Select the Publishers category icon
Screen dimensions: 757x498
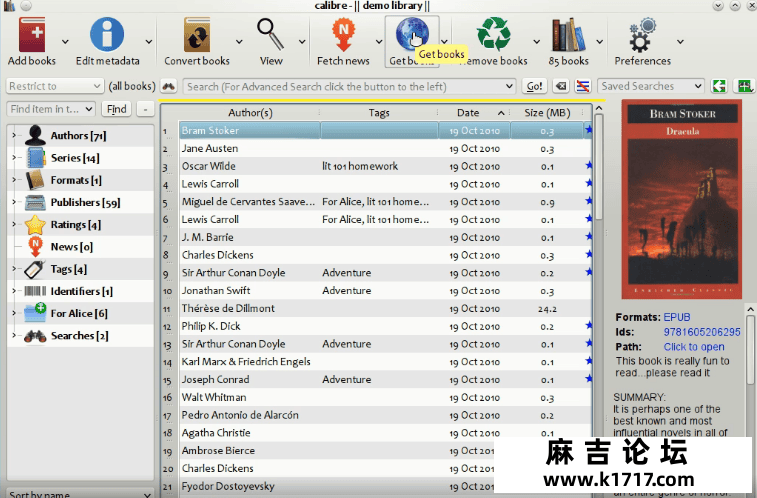pos(35,202)
